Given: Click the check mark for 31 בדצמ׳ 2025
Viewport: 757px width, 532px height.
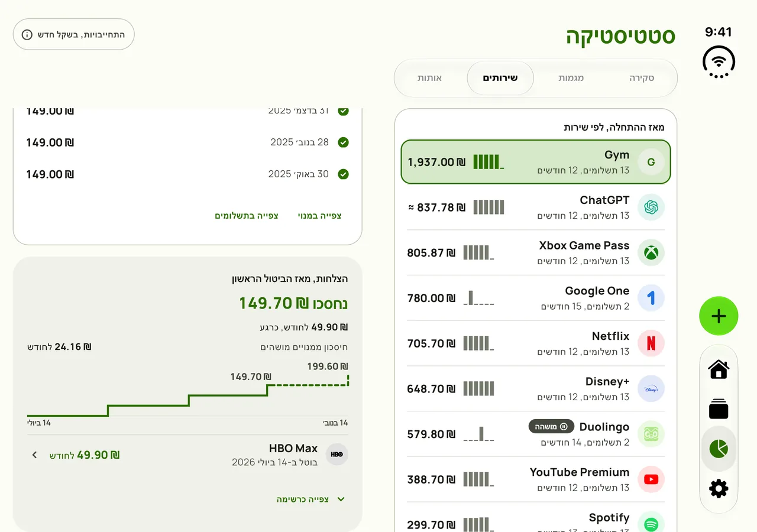Looking at the screenshot, I should coord(343,111).
